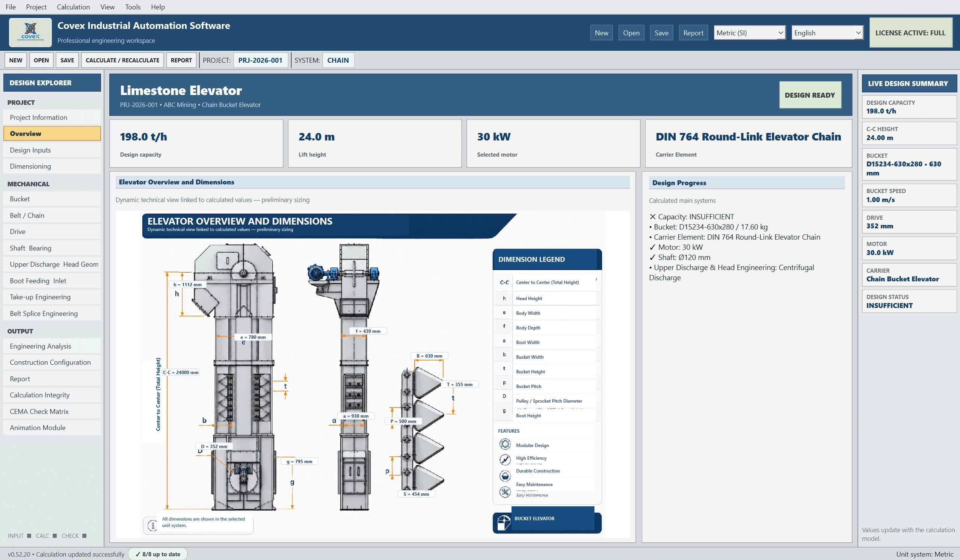Click the elevator overview diagram
This screenshot has height=560, width=960.
coord(372,374)
